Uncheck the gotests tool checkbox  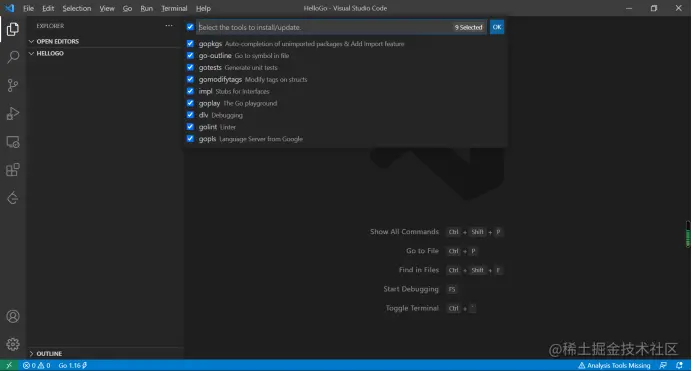[x=190, y=67]
